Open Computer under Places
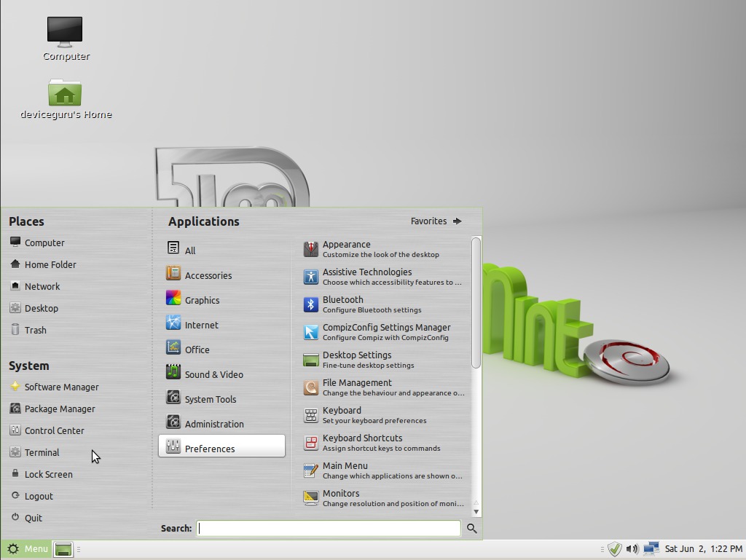 pyautogui.click(x=38, y=242)
